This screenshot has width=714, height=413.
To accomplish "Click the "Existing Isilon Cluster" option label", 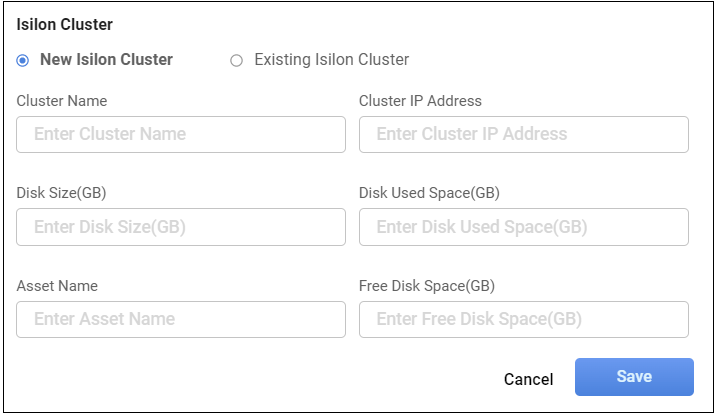I will pos(331,60).
